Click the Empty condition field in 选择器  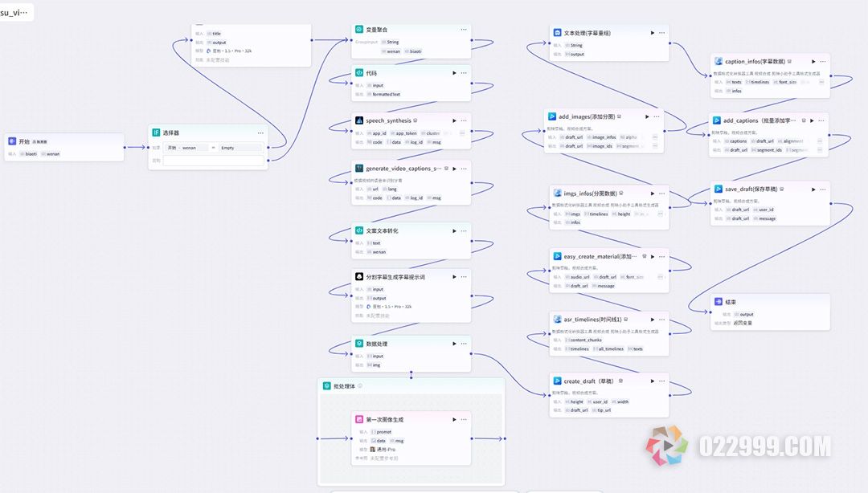coord(240,148)
